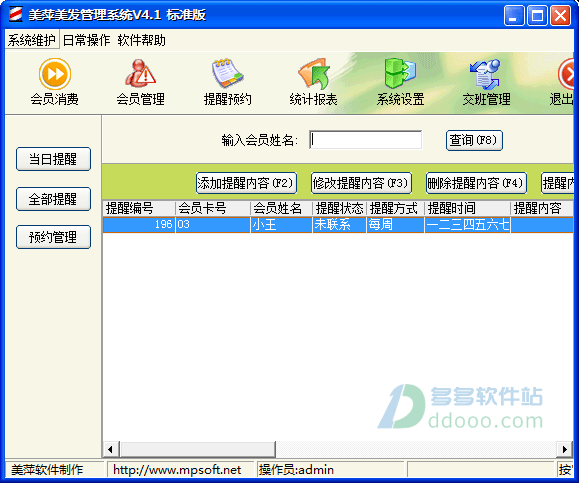Show 当日提醒 reminders
This screenshot has width=579, height=483.
[x=54, y=159]
